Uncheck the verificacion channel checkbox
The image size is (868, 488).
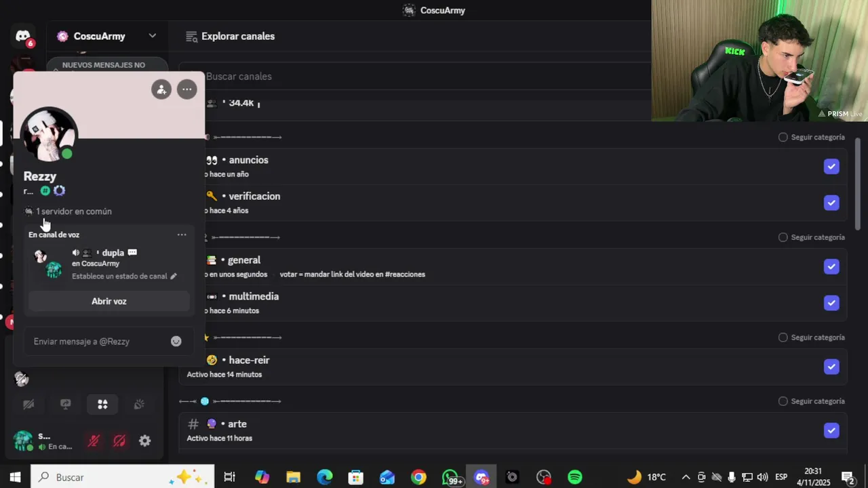tap(831, 203)
